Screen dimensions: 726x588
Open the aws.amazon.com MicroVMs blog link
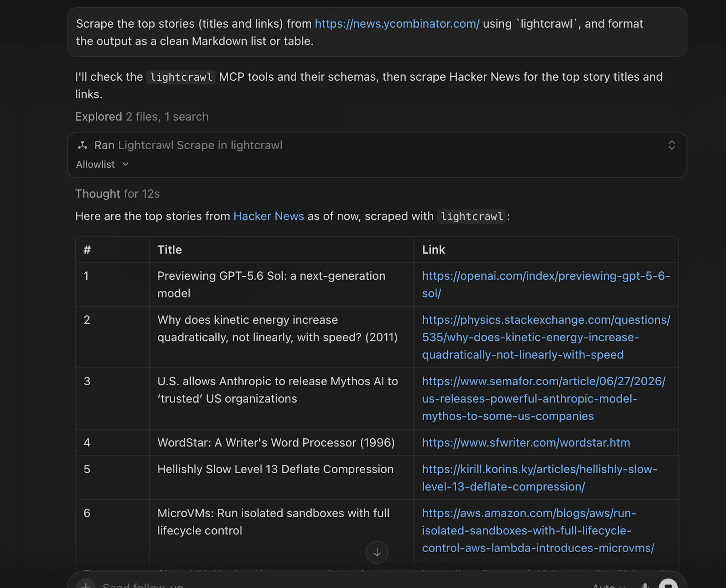[538, 530]
